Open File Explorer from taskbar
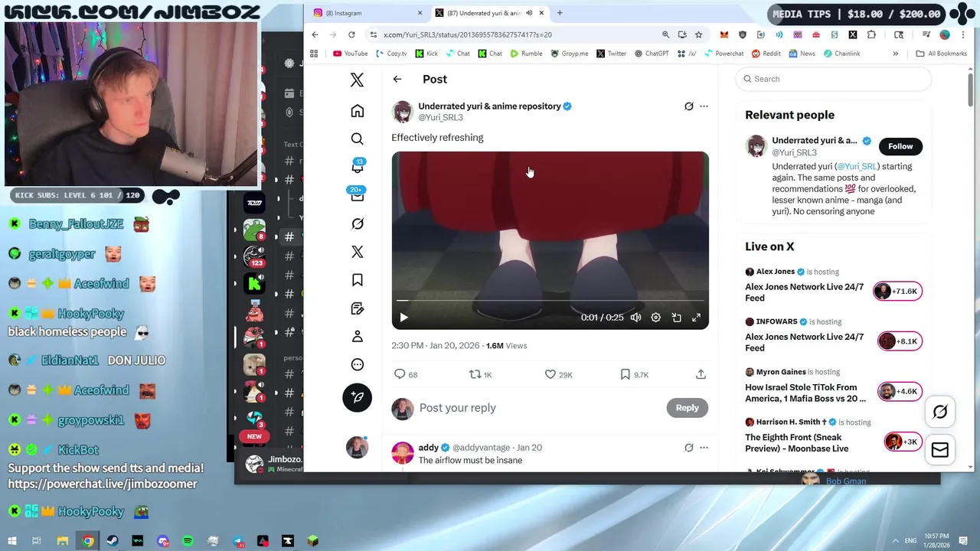Viewport: 980px width, 551px height. (63, 541)
